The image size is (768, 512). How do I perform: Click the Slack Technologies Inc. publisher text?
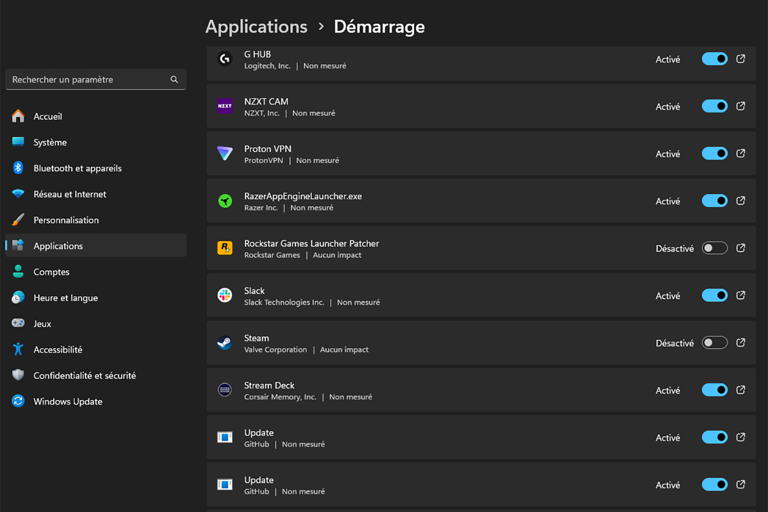coord(284,302)
